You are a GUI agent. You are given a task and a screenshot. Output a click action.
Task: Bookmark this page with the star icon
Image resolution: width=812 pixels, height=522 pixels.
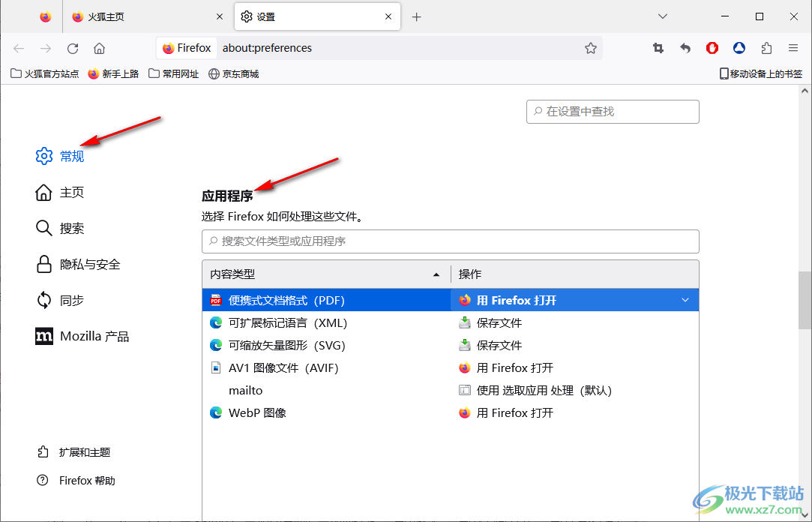[x=590, y=48]
